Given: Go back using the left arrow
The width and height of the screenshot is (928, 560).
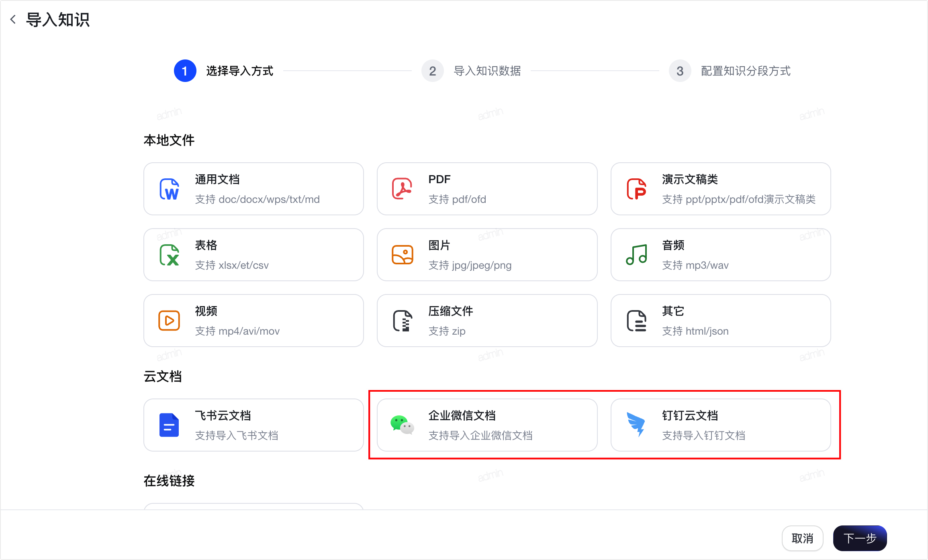Looking at the screenshot, I should (x=13, y=19).
